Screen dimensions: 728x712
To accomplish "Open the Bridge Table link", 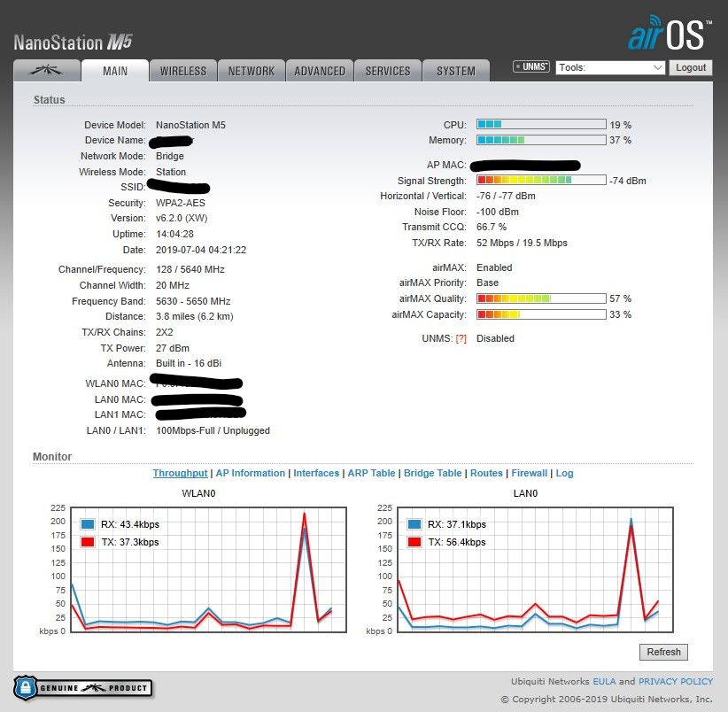I will pyautogui.click(x=432, y=473).
